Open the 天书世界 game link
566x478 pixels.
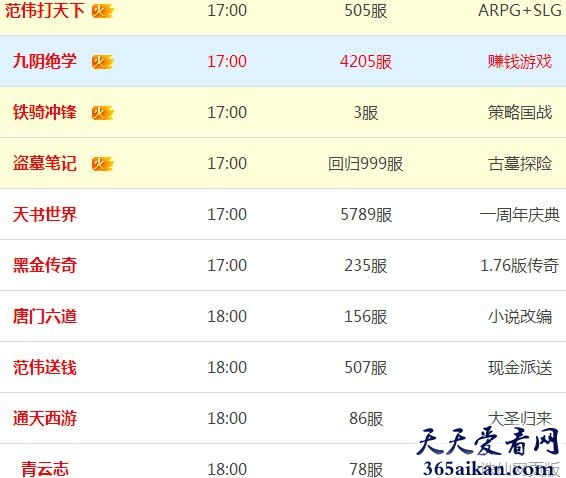pos(45,214)
